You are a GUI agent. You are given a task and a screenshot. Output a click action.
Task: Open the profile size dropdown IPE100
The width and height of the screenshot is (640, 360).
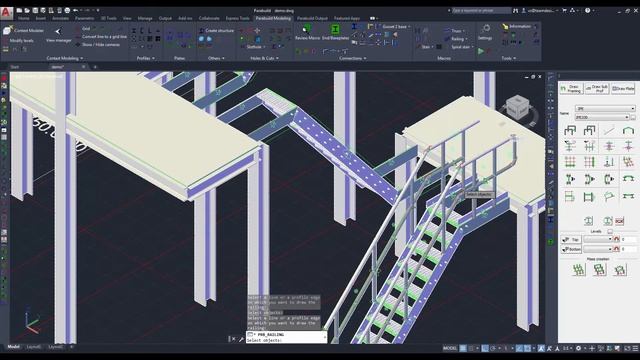click(602, 117)
